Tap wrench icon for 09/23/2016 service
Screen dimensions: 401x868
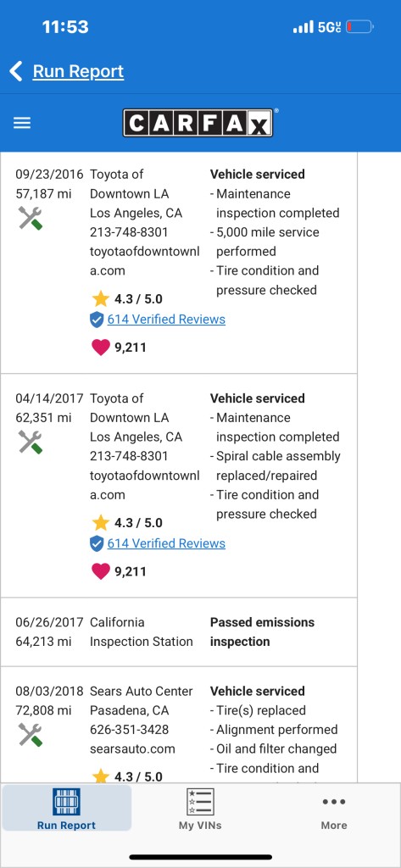click(x=30, y=218)
